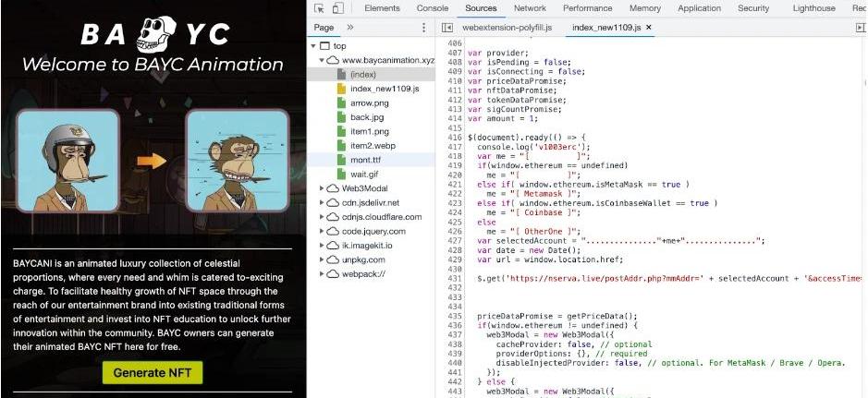This screenshot has width=868, height=398.
Task: Click the Generate NFT button
Action: tap(153, 372)
